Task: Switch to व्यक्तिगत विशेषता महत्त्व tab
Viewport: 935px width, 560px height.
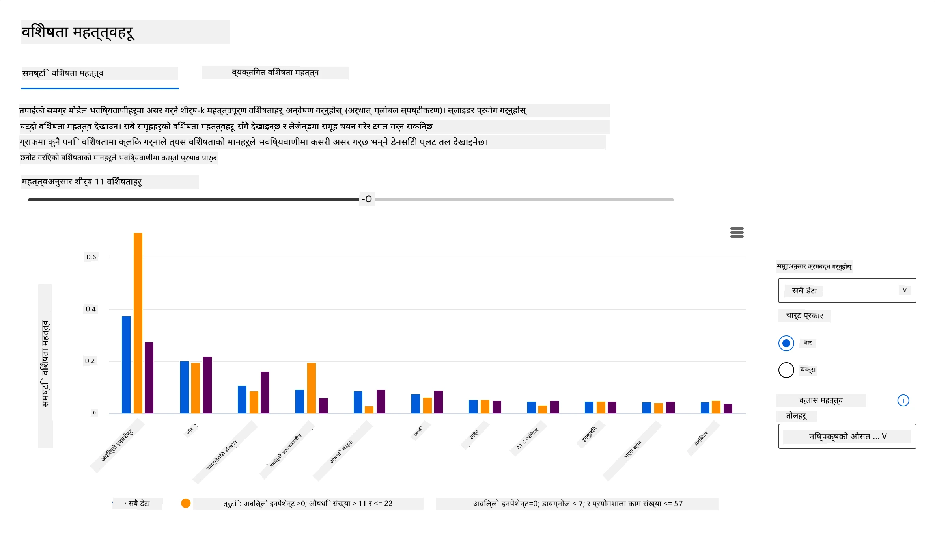Action: coord(275,73)
